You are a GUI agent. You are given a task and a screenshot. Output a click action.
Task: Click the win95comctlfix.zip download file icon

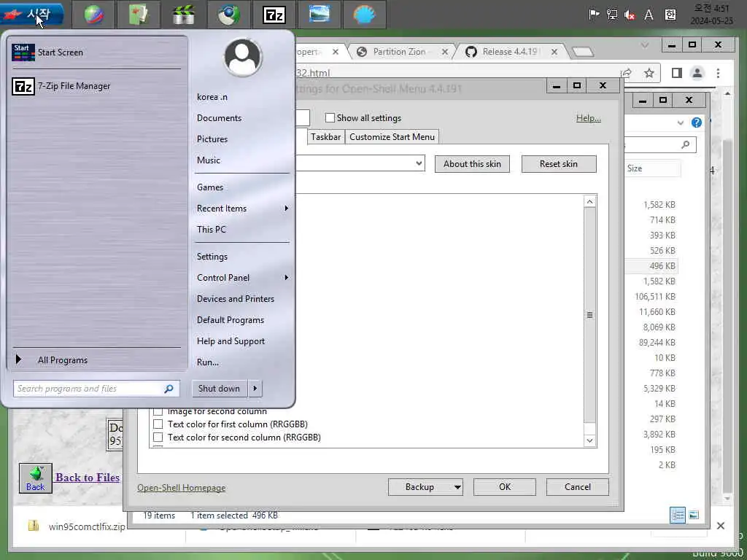(x=34, y=526)
